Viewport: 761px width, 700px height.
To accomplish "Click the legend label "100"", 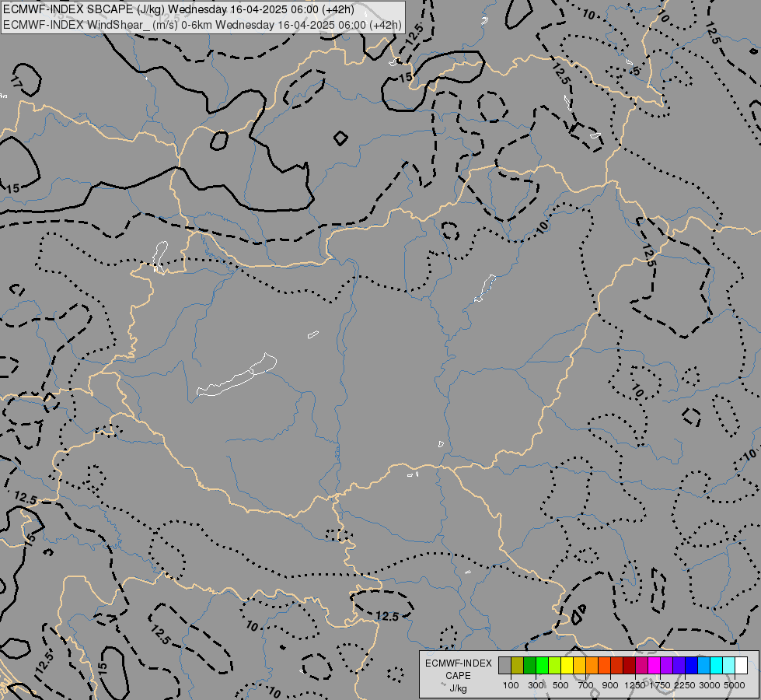I will click(x=511, y=685).
